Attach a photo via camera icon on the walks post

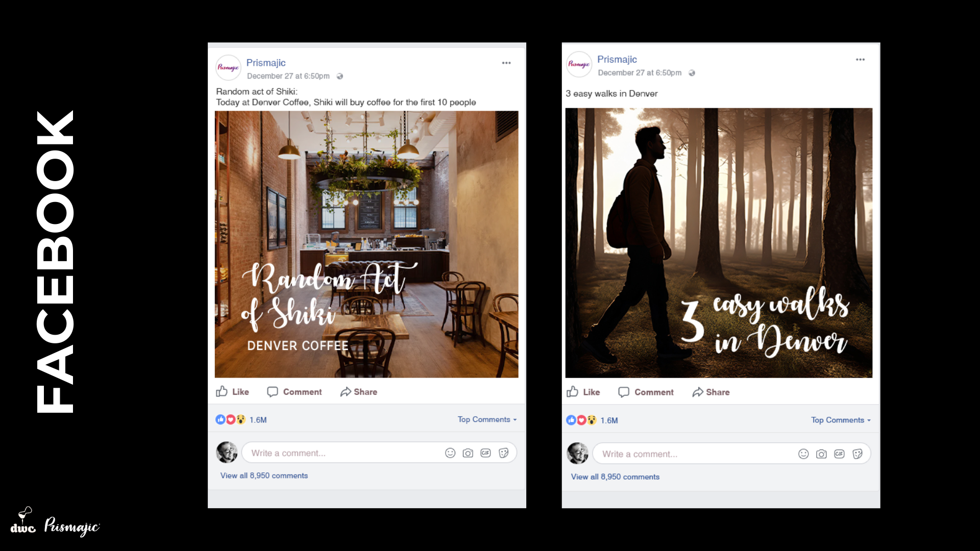coord(821,454)
